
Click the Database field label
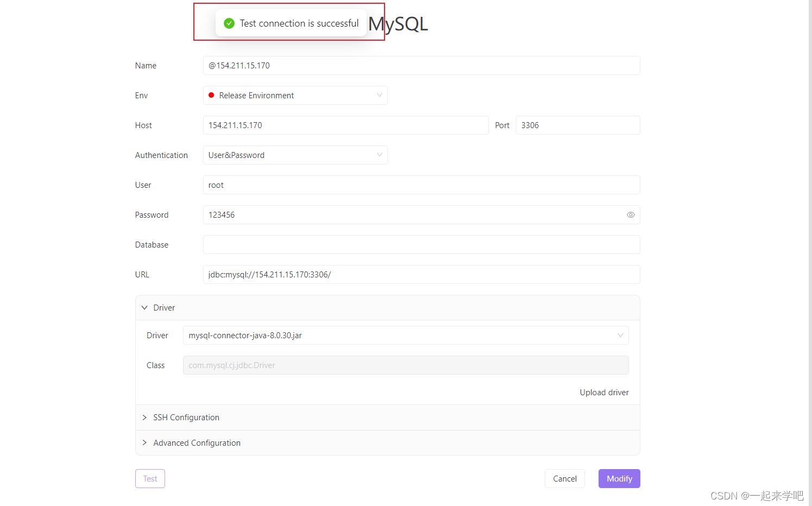click(152, 245)
